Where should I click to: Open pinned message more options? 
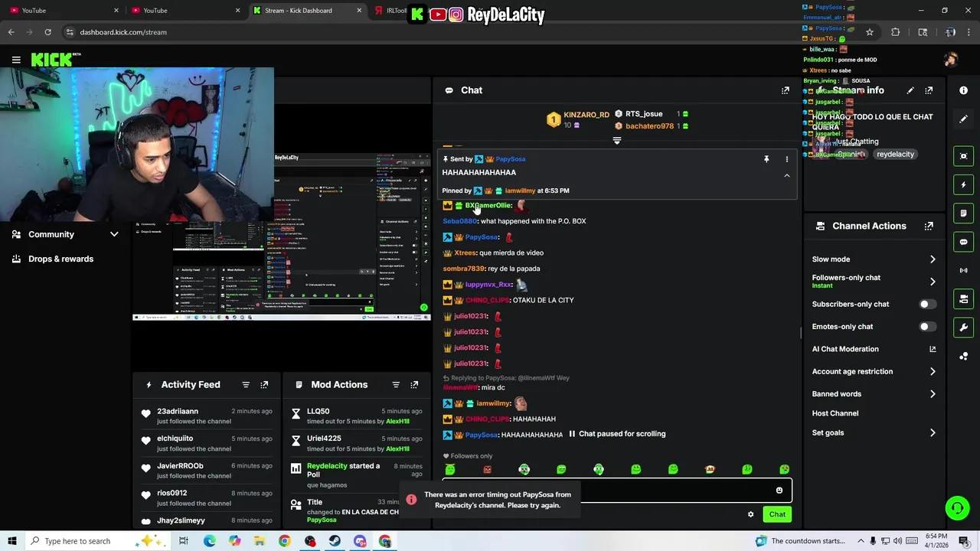point(786,159)
